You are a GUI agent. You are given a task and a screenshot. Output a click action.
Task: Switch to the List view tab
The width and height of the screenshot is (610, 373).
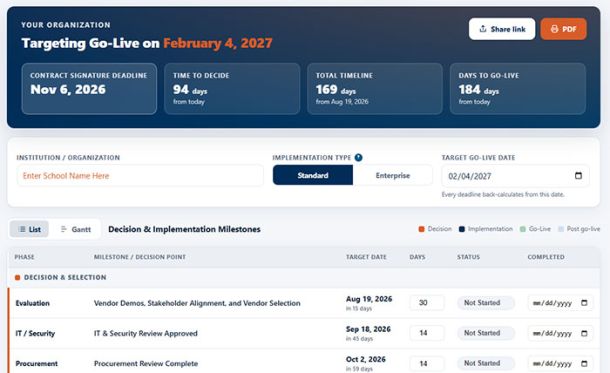pos(29,229)
